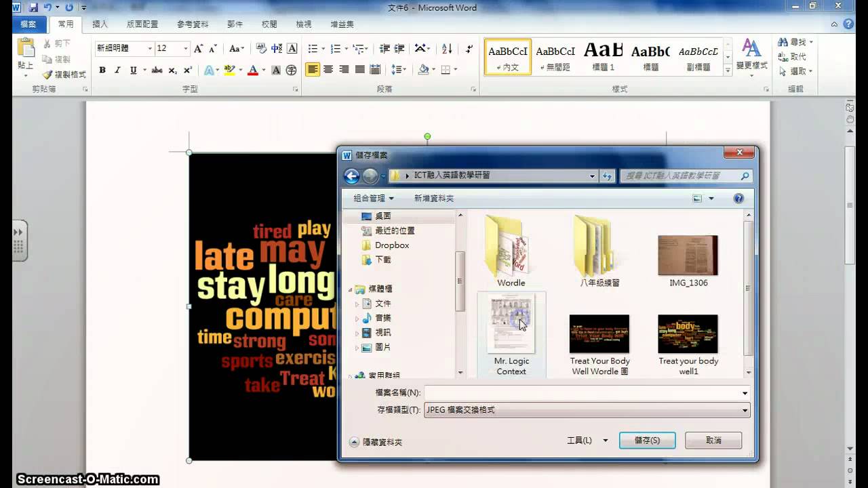Increase the paragraph indent
This screenshot has width=868, height=488.
(x=400, y=49)
